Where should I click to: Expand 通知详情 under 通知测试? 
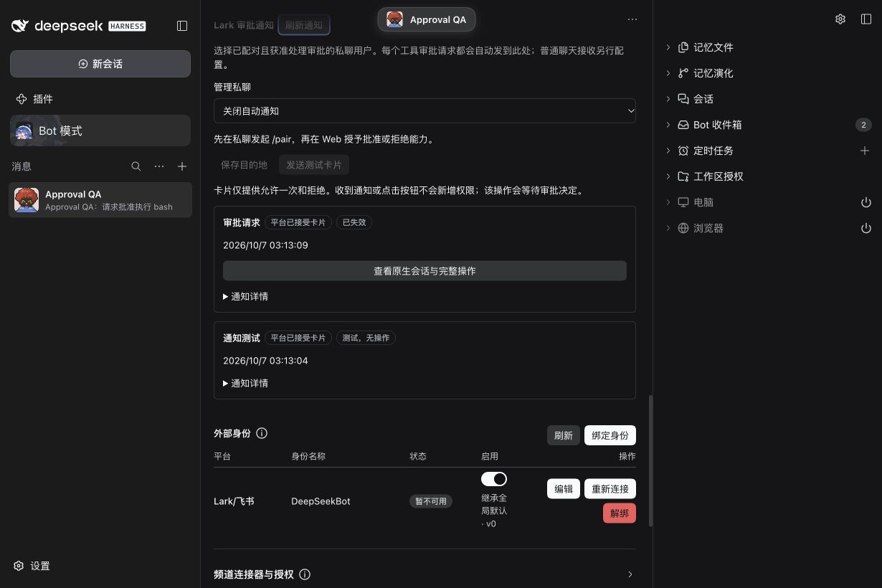pyautogui.click(x=245, y=383)
